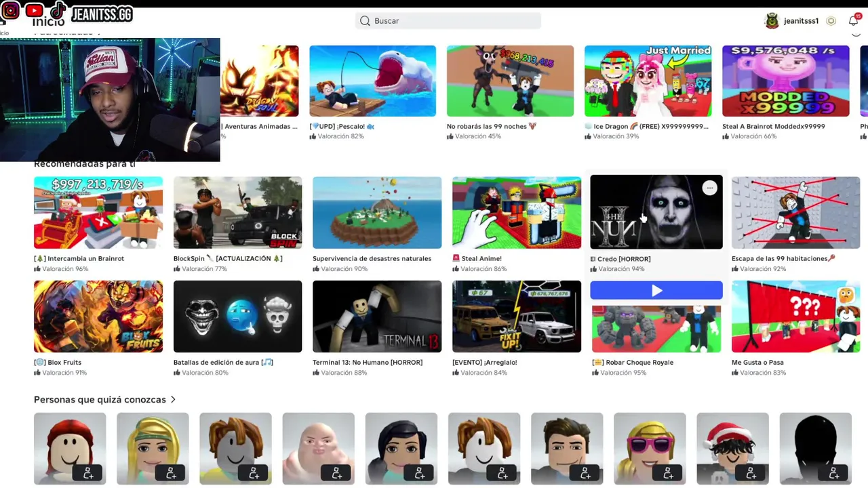Open the notifications bell icon
This screenshot has width=868, height=488.
coord(853,21)
